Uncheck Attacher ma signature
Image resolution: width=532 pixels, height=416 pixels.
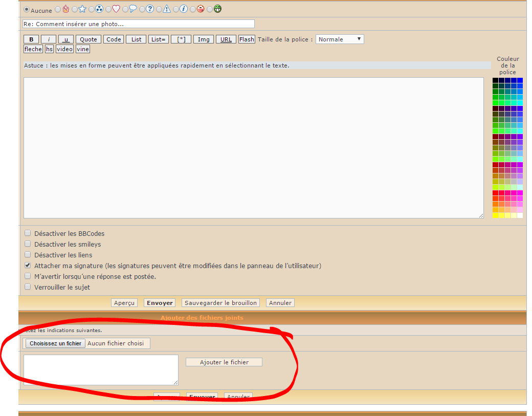(x=28, y=266)
